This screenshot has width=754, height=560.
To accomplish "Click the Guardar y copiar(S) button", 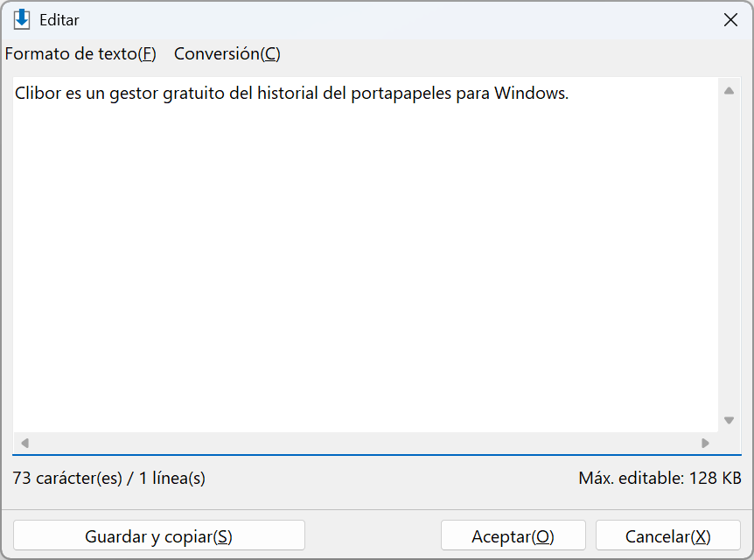I will tap(158, 536).
